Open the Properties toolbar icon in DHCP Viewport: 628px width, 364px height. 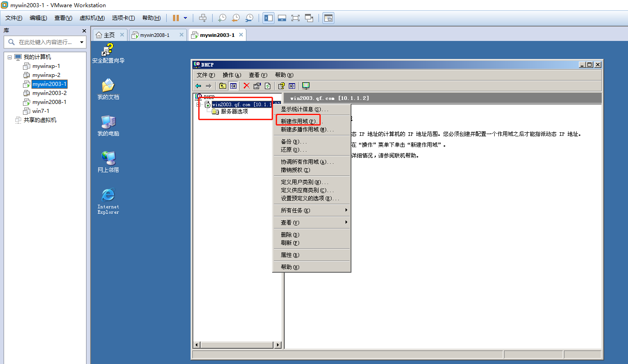257,86
